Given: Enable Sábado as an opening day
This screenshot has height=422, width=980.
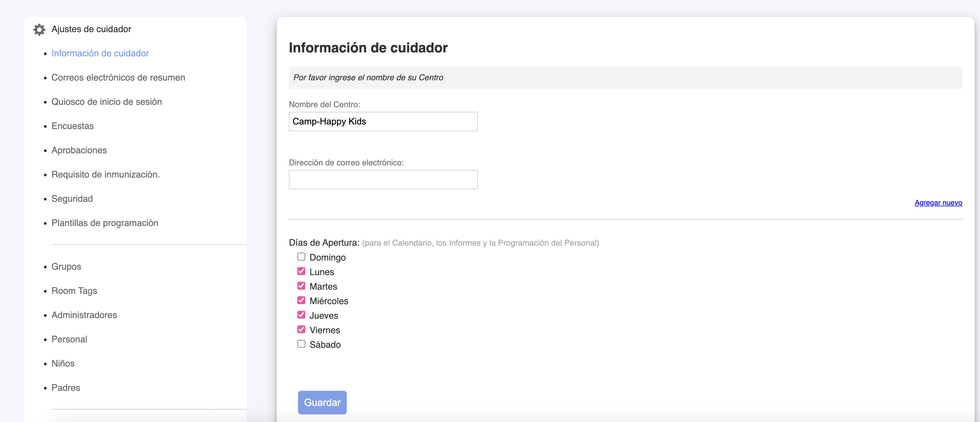Looking at the screenshot, I should 301,344.
